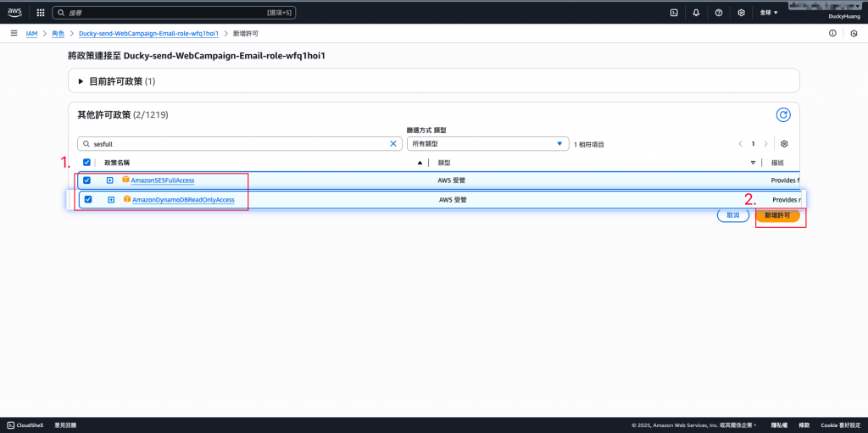Open the global region dropdown
The width and height of the screenshot is (868, 433).
click(x=769, y=12)
